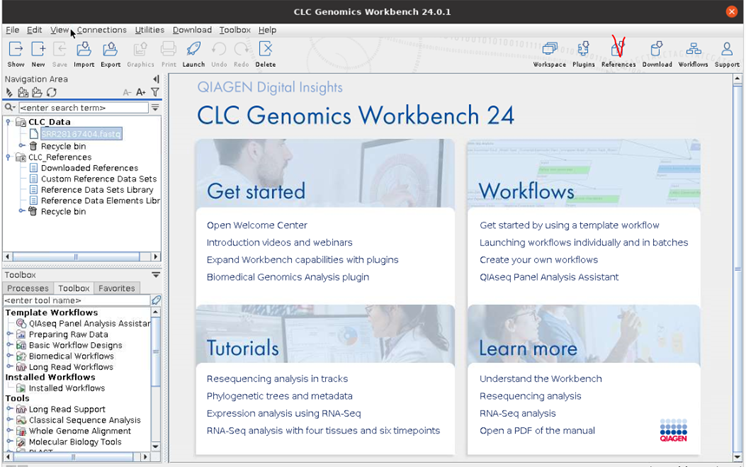Collapse the CLC_Data tree node
746x467 pixels.
pos(8,122)
